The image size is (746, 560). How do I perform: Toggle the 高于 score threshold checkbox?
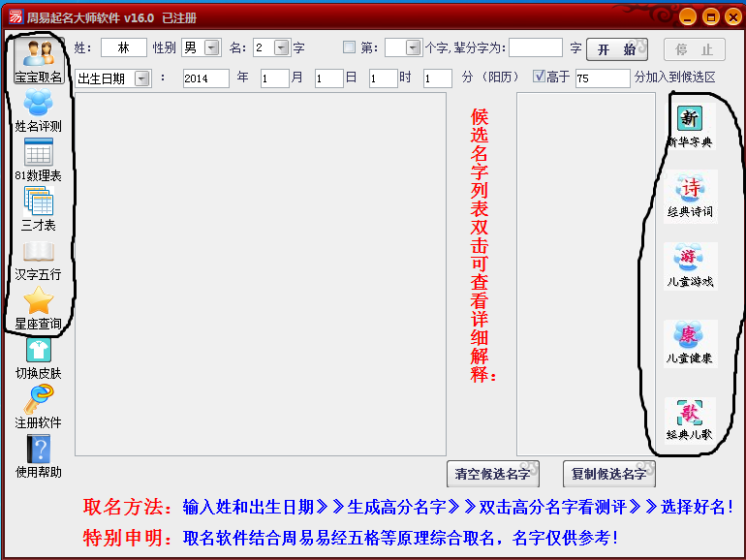click(540, 78)
